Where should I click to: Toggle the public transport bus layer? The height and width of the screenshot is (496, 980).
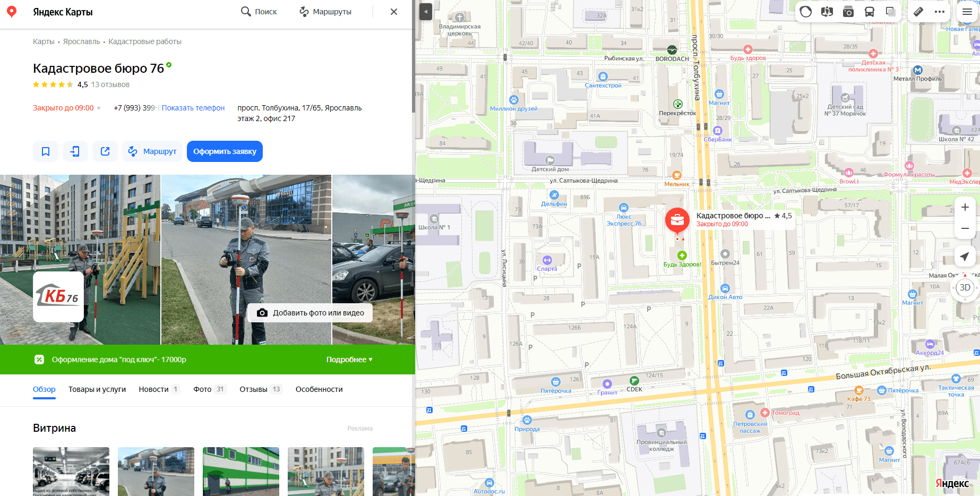(x=870, y=12)
